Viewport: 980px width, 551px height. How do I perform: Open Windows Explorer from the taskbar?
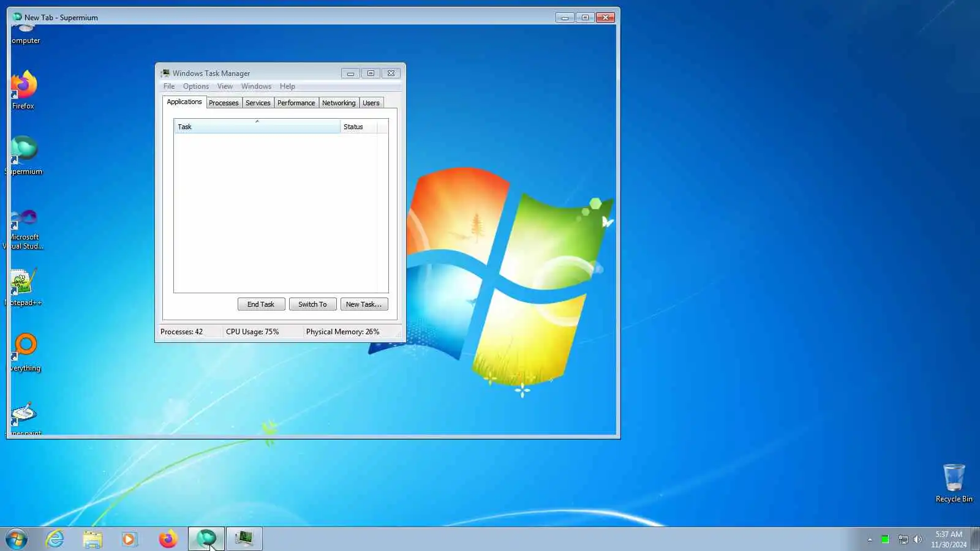[x=92, y=539]
